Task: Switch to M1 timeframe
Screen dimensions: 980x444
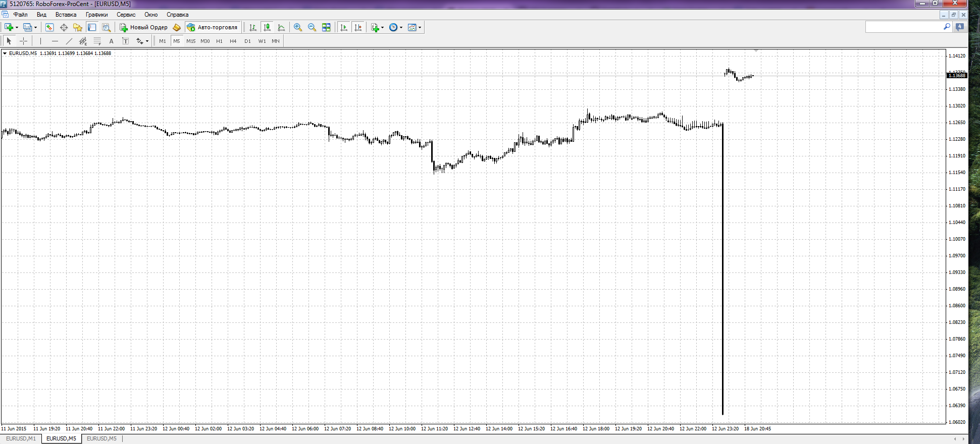Action: click(163, 41)
